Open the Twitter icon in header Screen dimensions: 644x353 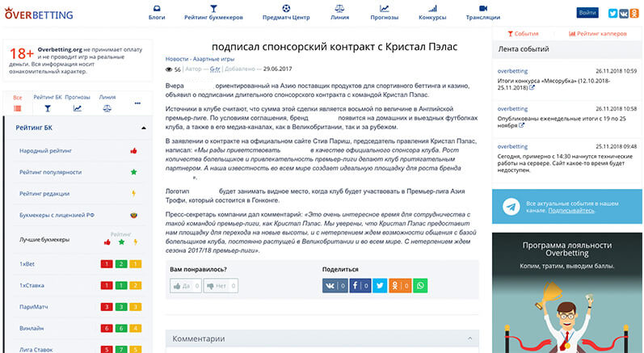click(x=612, y=13)
